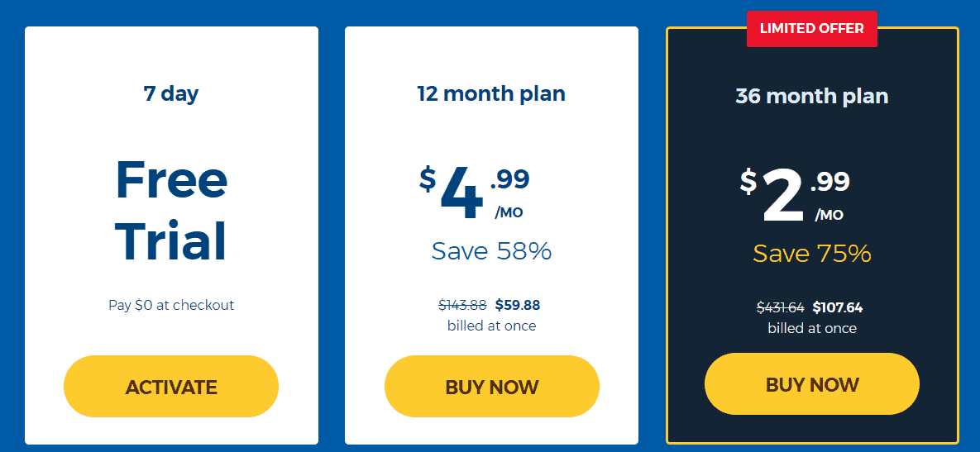Click the $107.64 billed total
Image resolution: width=980 pixels, height=452 pixels.
(x=838, y=307)
